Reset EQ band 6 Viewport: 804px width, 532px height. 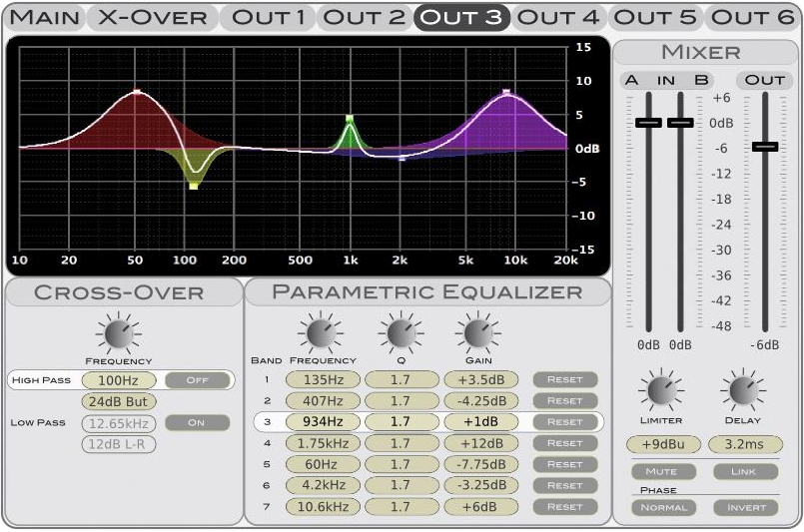(x=565, y=485)
